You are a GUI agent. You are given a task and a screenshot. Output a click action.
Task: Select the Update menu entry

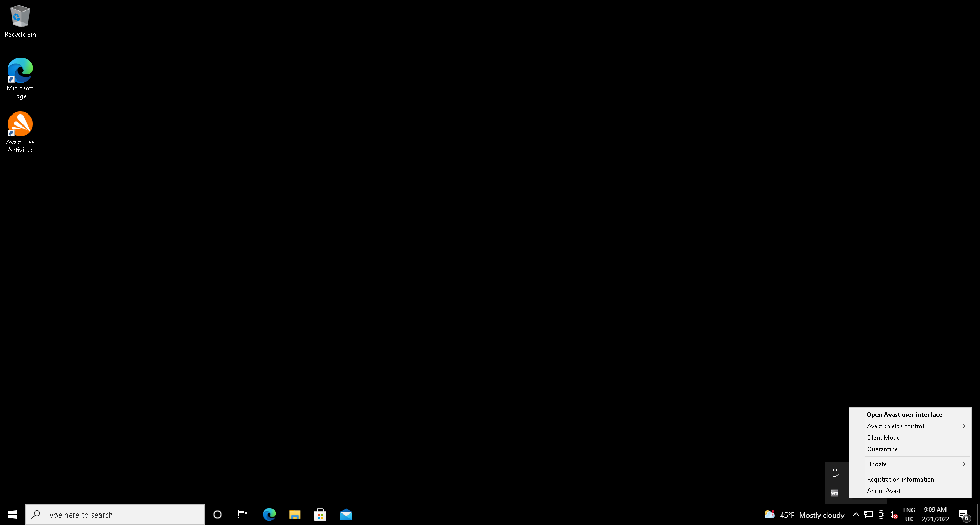point(910,464)
